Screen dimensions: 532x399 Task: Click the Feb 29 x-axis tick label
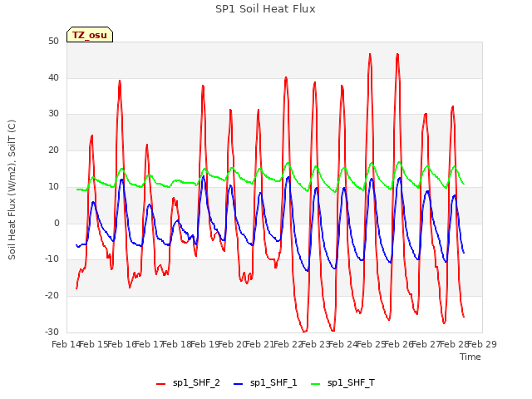pos(482,344)
